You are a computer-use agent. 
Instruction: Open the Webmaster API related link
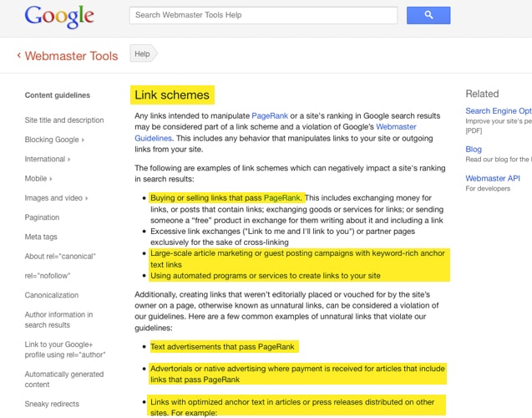point(493,178)
